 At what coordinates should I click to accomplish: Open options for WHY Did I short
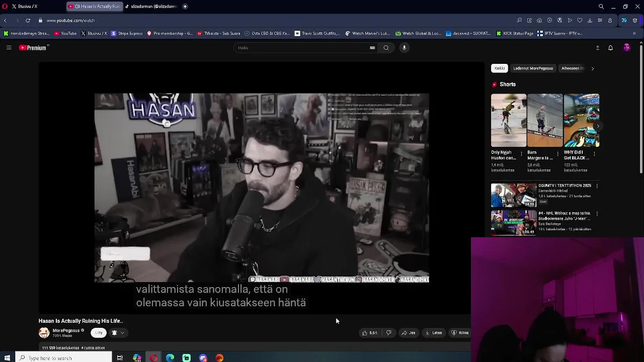594,154
